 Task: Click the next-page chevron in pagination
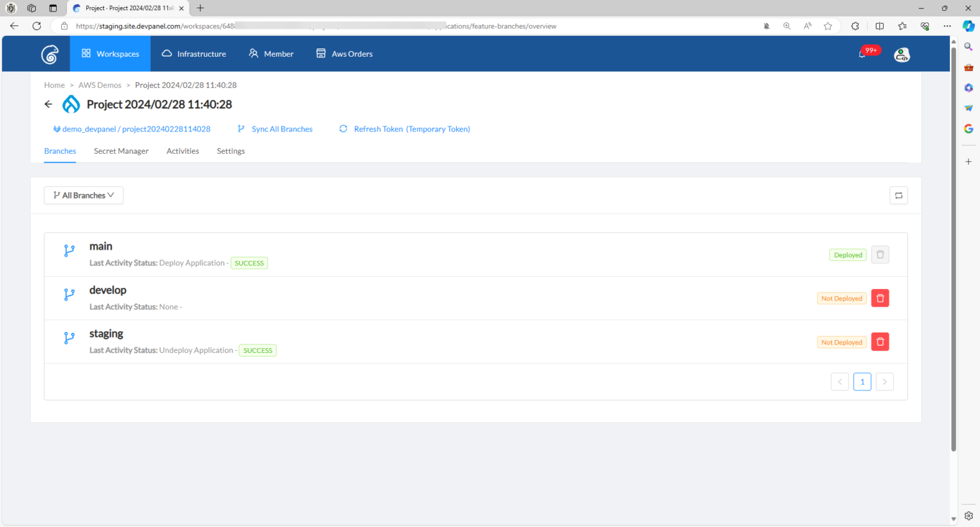(x=884, y=382)
